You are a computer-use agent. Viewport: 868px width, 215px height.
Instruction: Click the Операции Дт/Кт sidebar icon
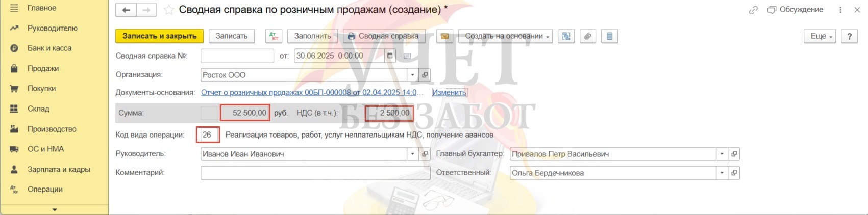(x=14, y=190)
